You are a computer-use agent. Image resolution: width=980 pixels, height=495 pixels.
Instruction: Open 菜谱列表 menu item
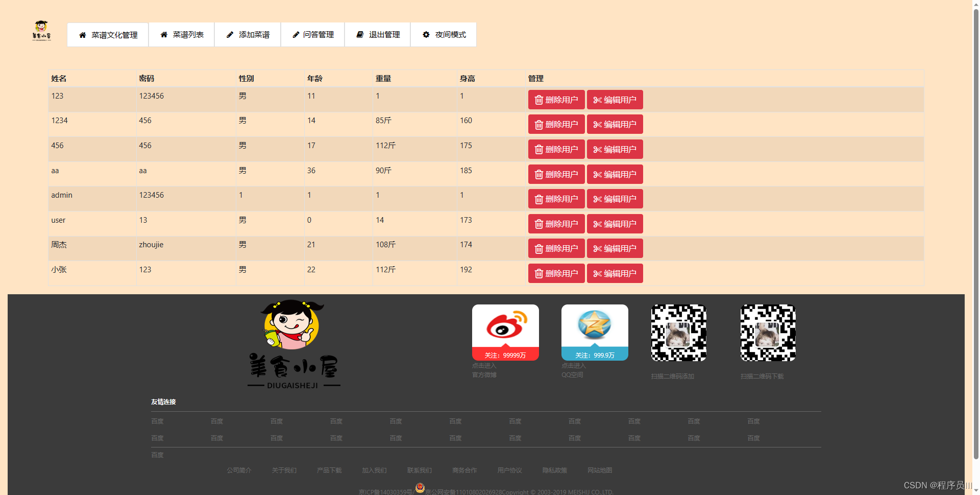(182, 35)
